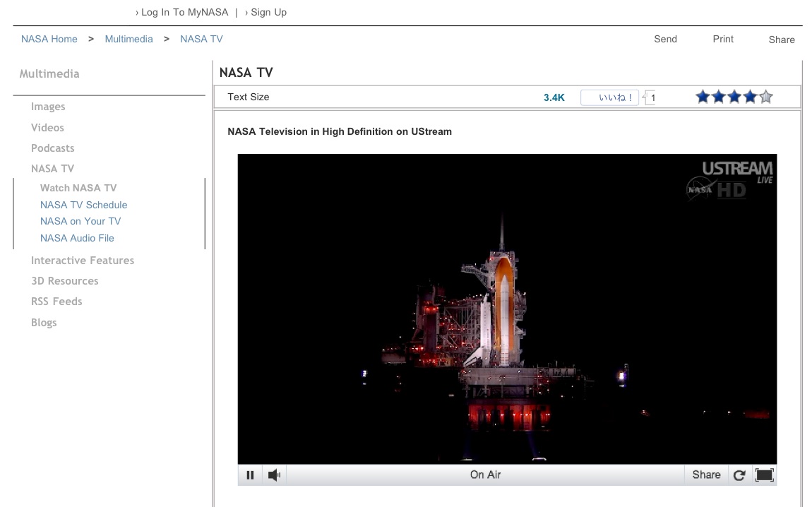This screenshot has width=812, height=507.
Task: Refresh the live stream with reload icon
Action: point(739,475)
